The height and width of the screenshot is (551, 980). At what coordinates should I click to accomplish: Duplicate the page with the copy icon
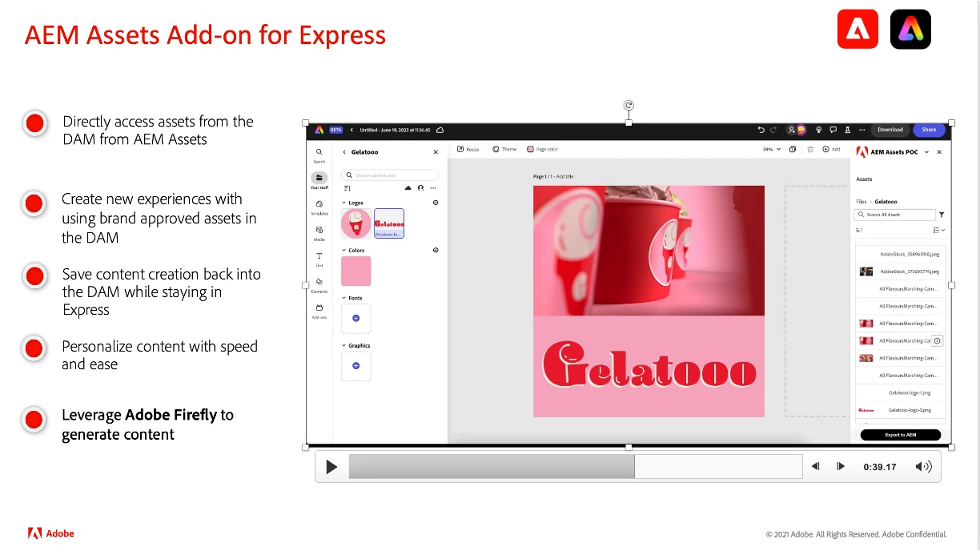point(793,149)
